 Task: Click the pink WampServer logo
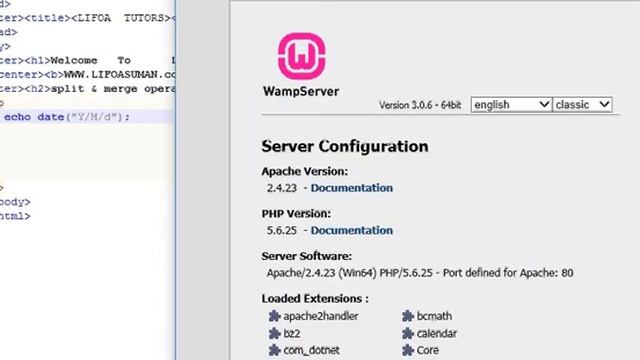[302, 56]
